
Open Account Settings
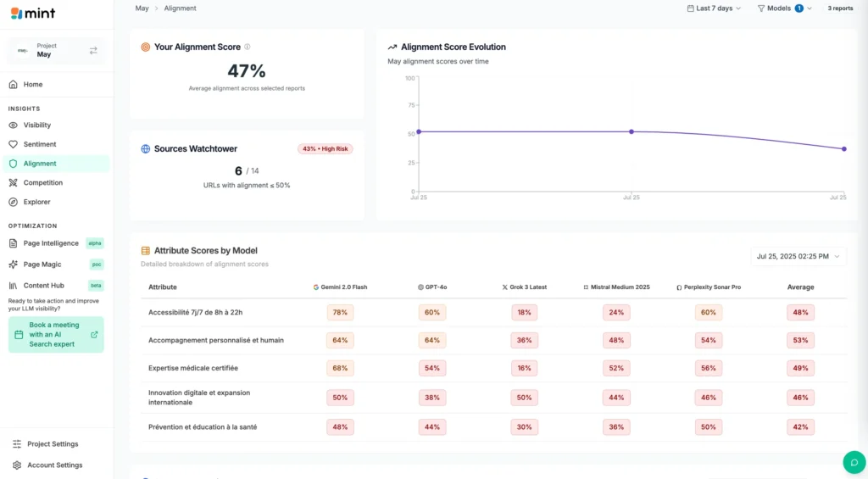(x=54, y=465)
